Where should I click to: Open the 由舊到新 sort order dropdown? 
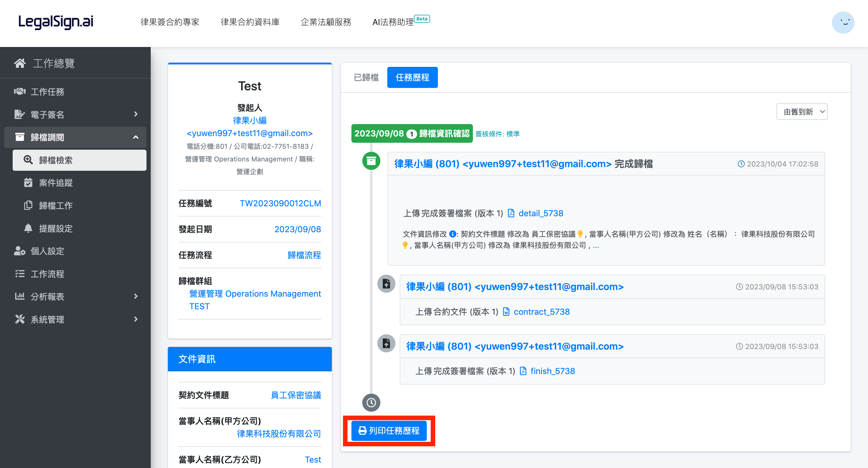[x=802, y=112]
